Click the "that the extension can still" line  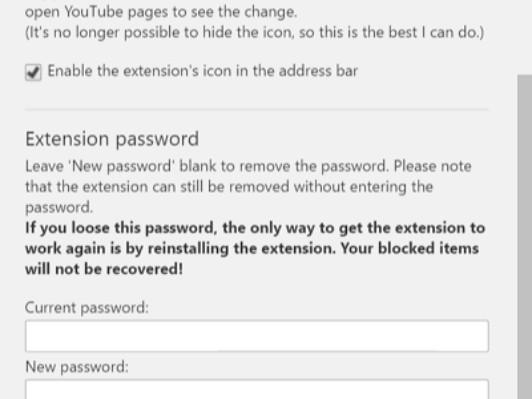pyautogui.click(x=228, y=187)
